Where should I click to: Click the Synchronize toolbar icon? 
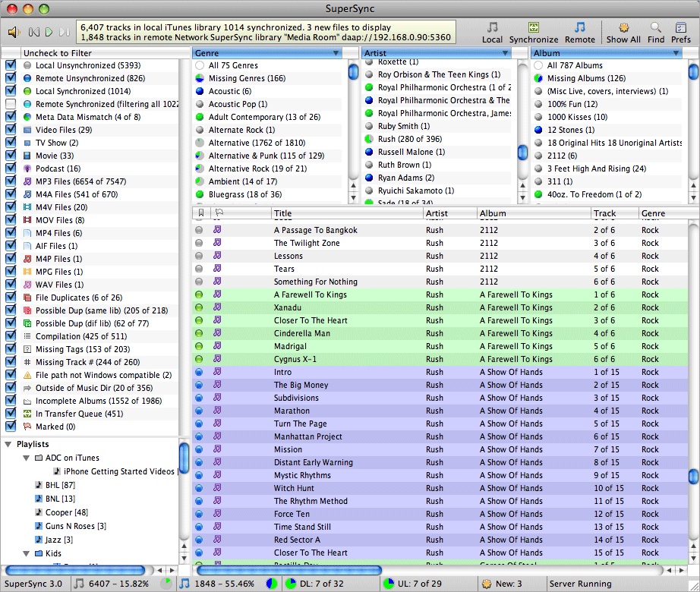pos(534,33)
